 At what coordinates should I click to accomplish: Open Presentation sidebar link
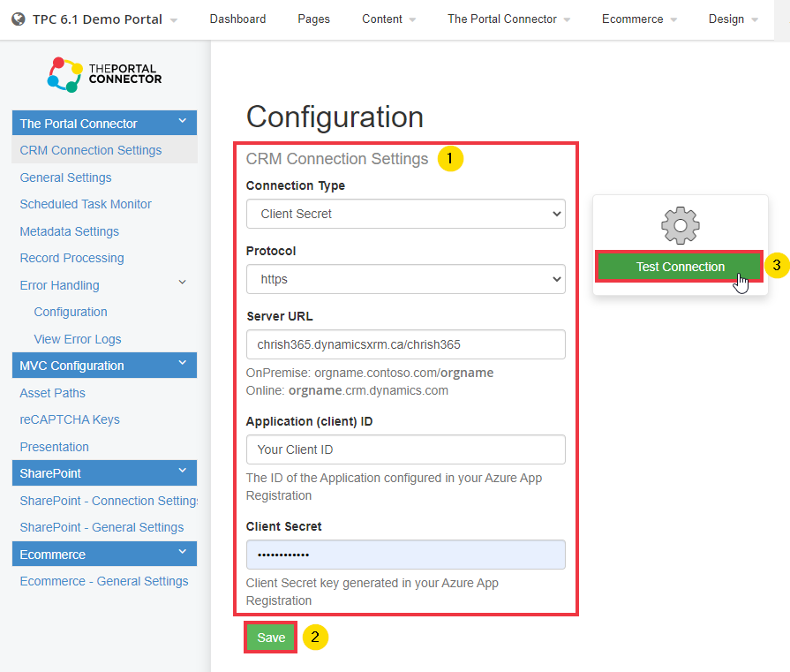tap(55, 447)
